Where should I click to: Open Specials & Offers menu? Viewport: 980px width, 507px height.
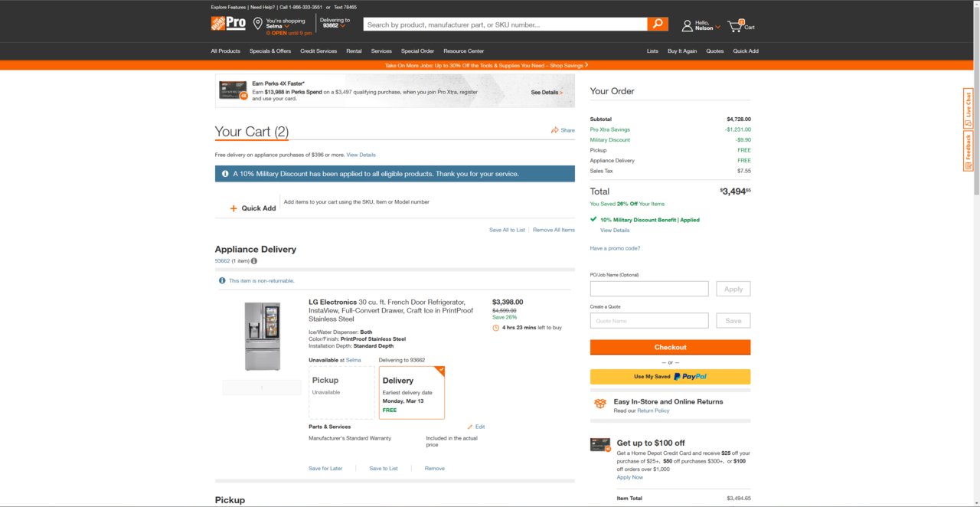coord(270,51)
